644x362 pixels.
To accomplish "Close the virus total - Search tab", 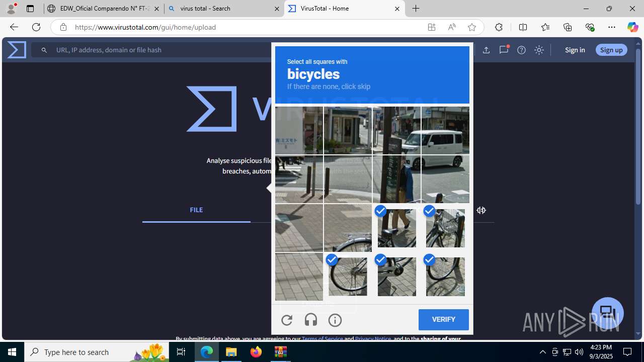I will (277, 9).
